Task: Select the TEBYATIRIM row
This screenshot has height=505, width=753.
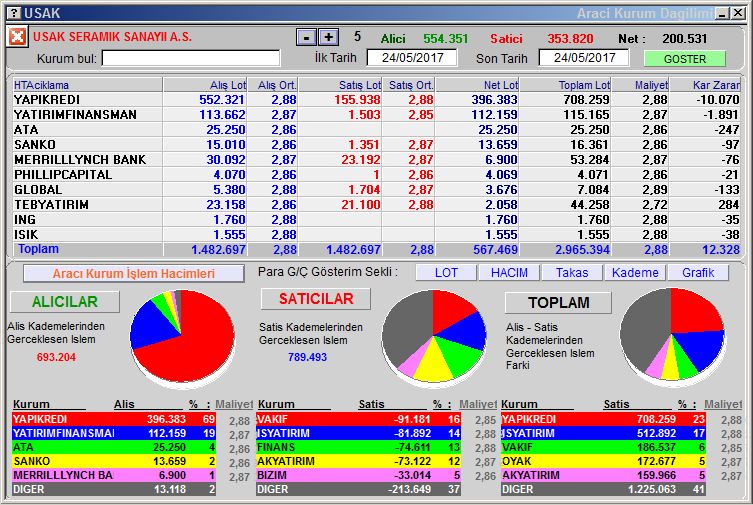Action: click(x=376, y=204)
